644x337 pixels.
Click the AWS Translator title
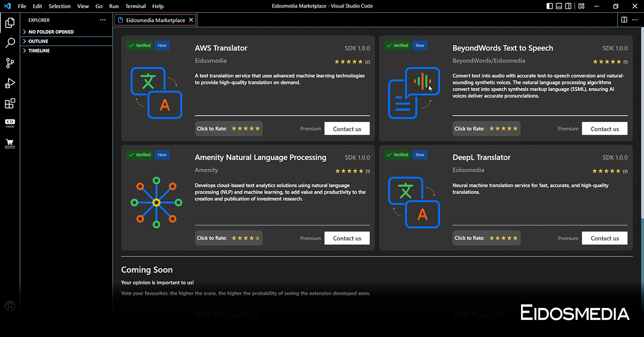click(x=221, y=48)
